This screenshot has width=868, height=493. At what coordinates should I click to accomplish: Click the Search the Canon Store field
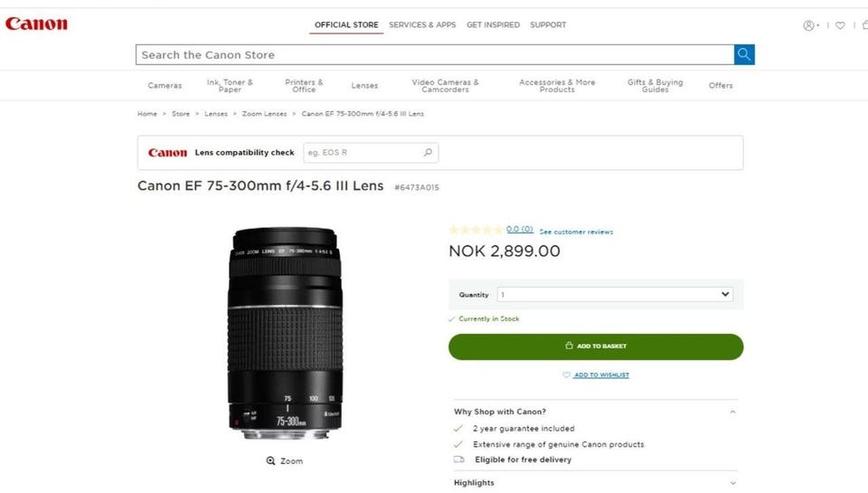coord(434,54)
